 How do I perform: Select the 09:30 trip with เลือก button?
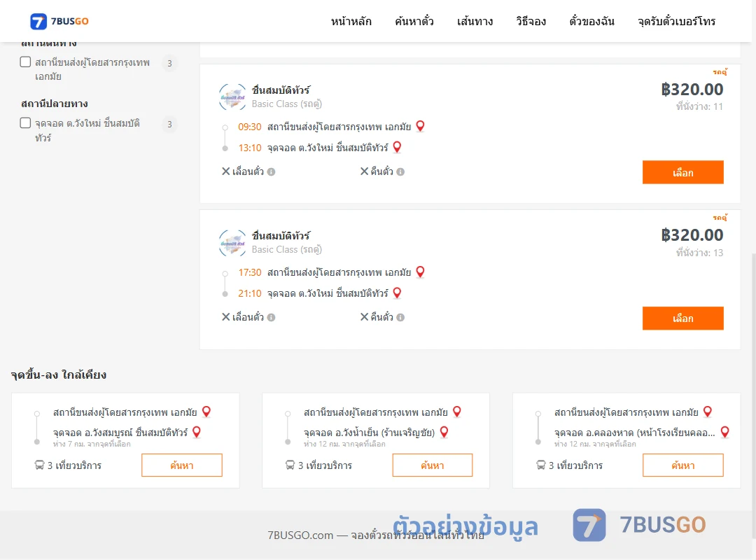682,172
